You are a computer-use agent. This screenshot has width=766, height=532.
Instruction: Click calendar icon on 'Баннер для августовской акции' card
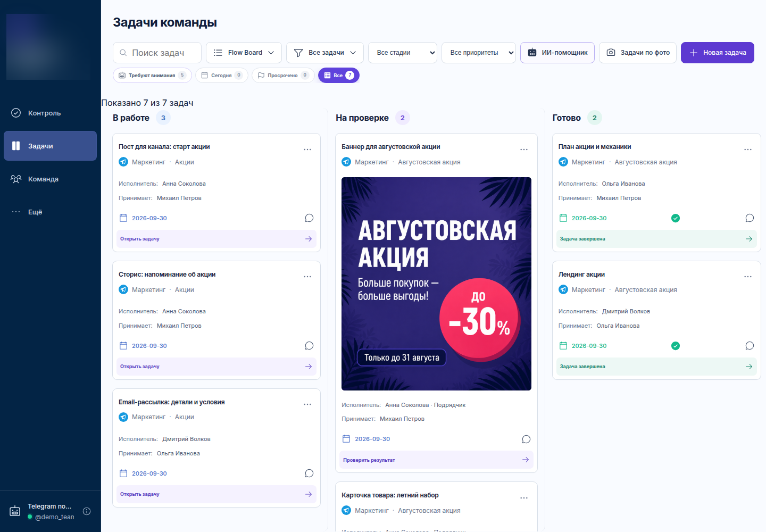pos(346,439)
